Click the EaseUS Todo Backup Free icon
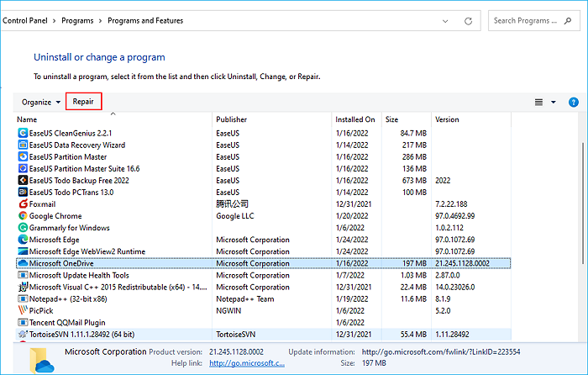Screen dimensions: 588x375 [23, 181]
